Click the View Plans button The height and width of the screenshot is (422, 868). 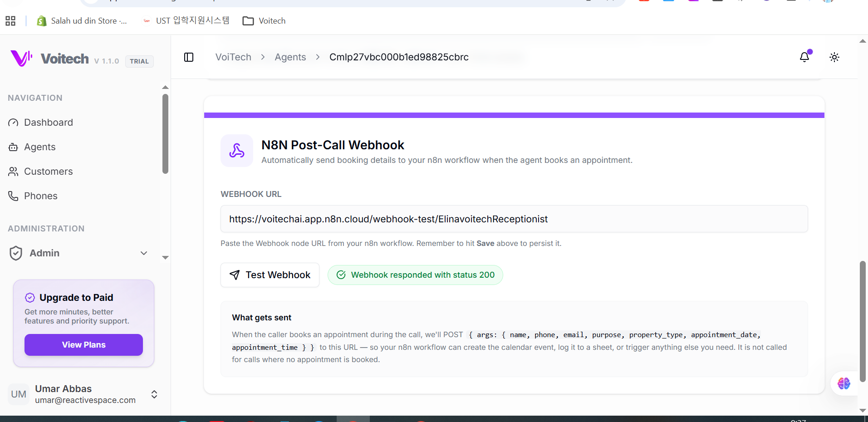coord(83,345)
